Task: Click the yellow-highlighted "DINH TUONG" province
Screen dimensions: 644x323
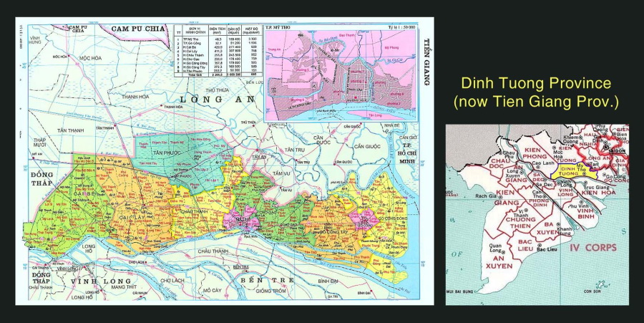Action: (x=572, y=171)
